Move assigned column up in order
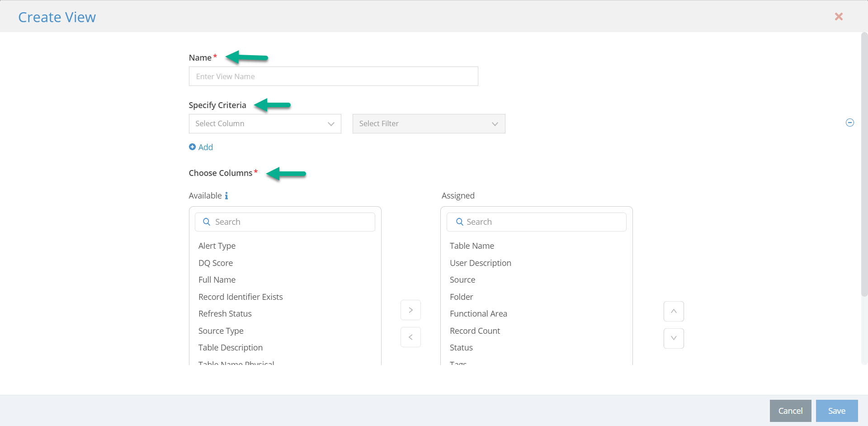 (x=673, y=312)
